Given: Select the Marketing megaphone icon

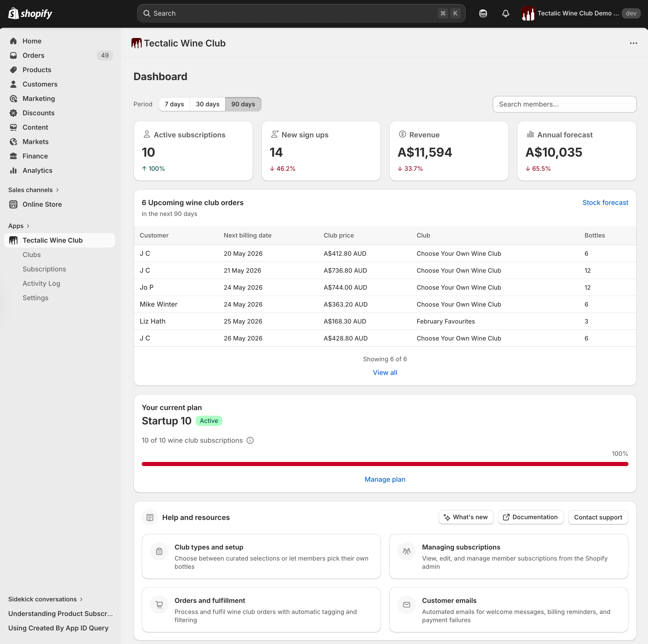Looking at the screenshot, I should (13, 99).
